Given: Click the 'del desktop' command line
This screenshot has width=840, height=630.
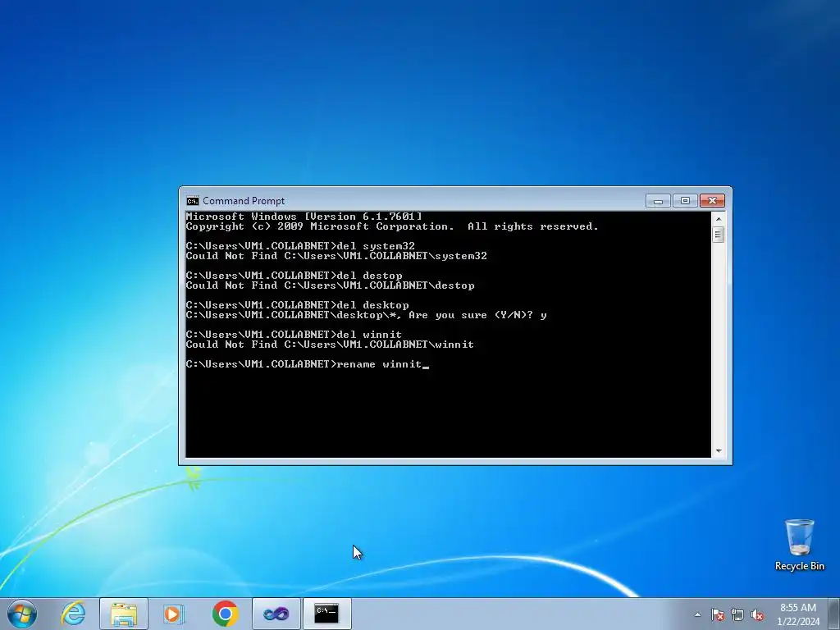Looking at the screenshot, I should [x=297, y=305].
